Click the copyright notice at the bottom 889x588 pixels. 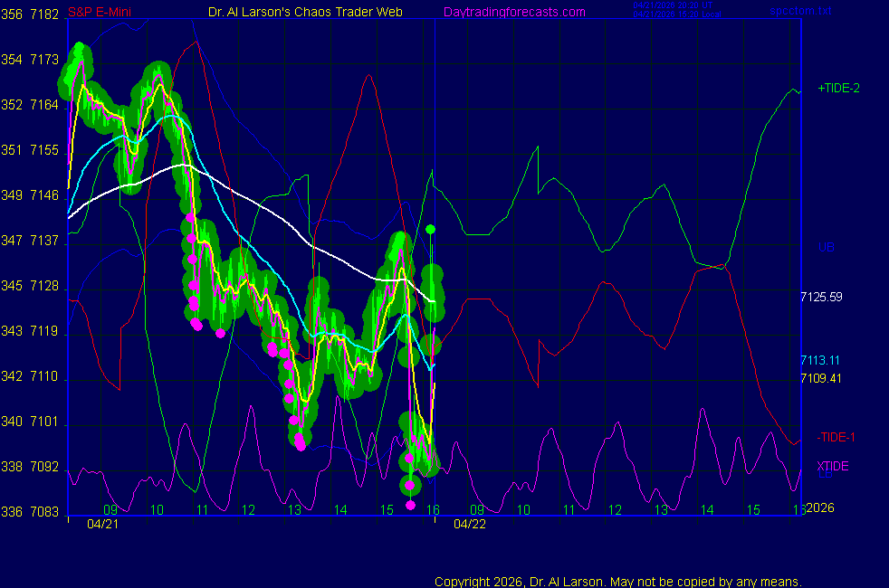617,582
